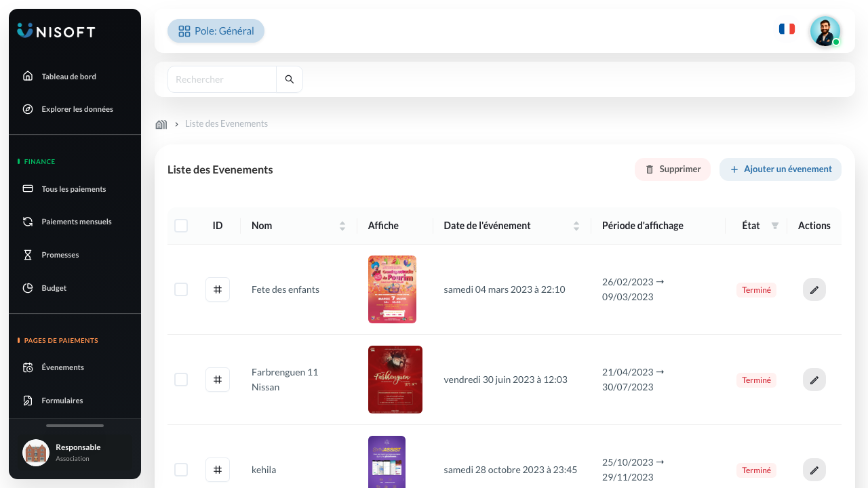Click the 'Fete des enfants' name cell

(x=285, y=289)
